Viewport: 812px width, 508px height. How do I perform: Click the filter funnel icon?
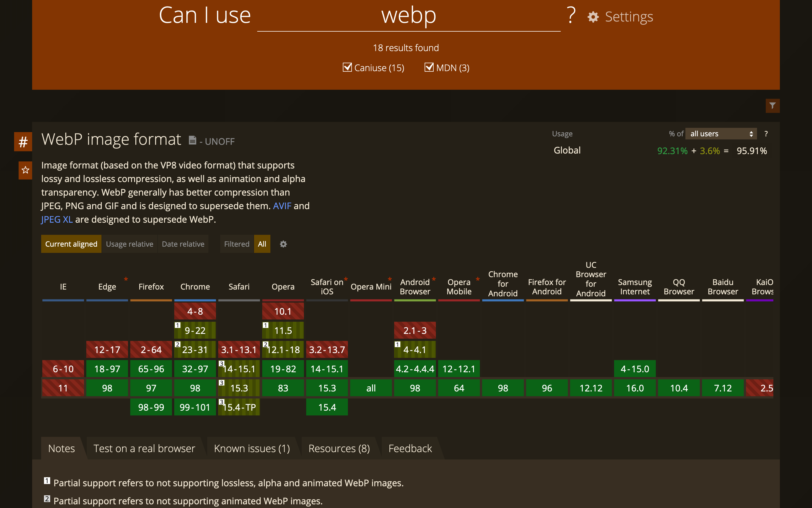[x=773, y=106]
